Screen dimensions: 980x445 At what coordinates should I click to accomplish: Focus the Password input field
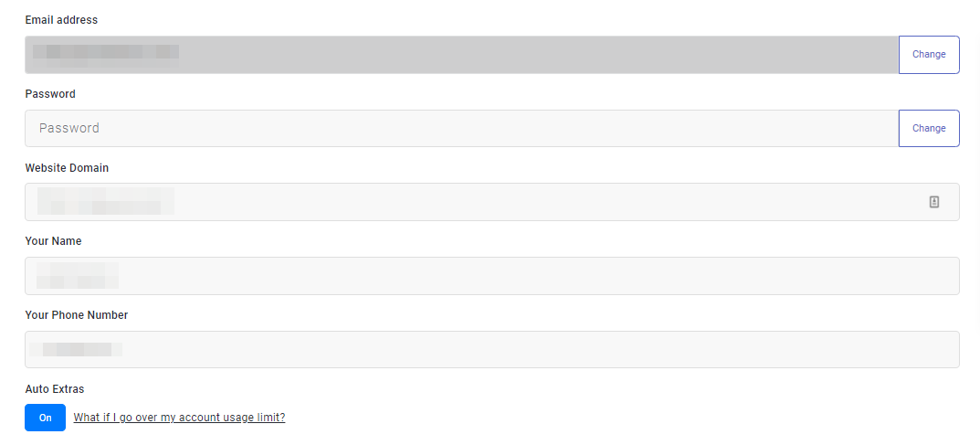461,129
